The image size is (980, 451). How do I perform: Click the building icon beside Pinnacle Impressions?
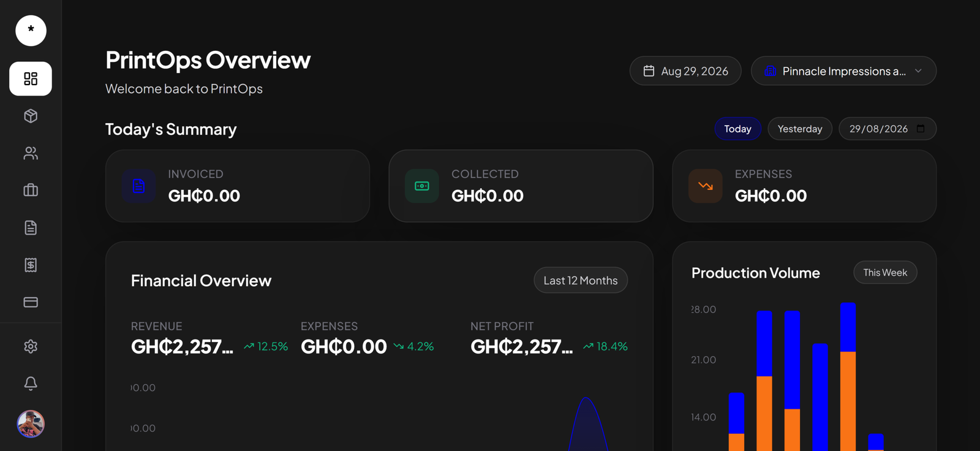pyautogui.click(x=771, y=71)
